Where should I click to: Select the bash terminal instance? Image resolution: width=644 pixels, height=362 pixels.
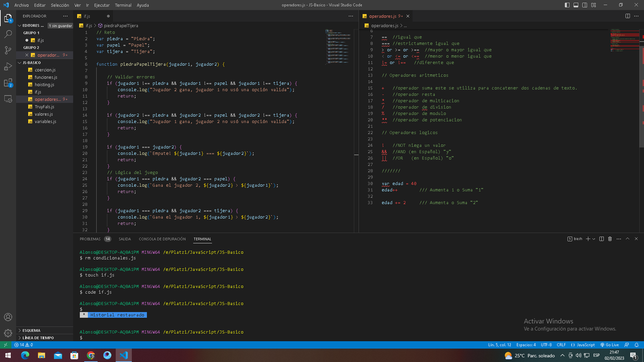pyautogui.click(x=575, y=239)
